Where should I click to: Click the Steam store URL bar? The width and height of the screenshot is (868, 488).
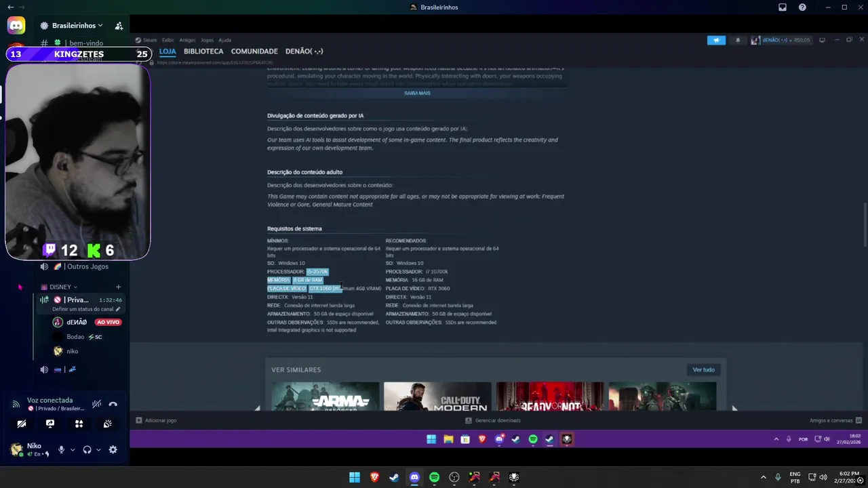216,62
